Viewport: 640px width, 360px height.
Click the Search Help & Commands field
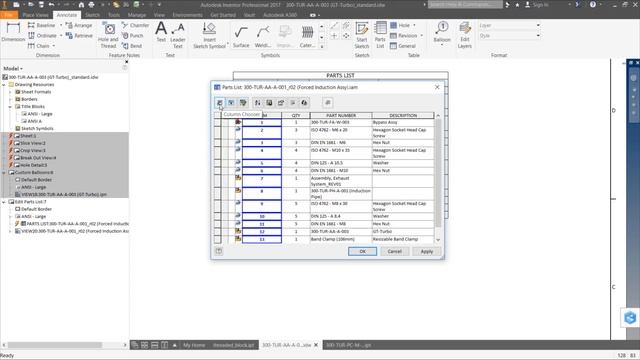point(465,4)
